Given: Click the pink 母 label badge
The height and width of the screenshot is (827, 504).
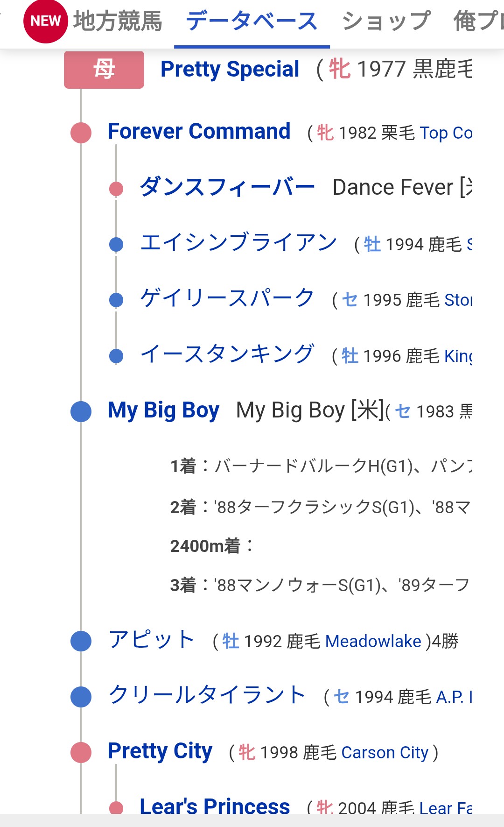Looking at the screenshot, I should (x=104, y=70).
